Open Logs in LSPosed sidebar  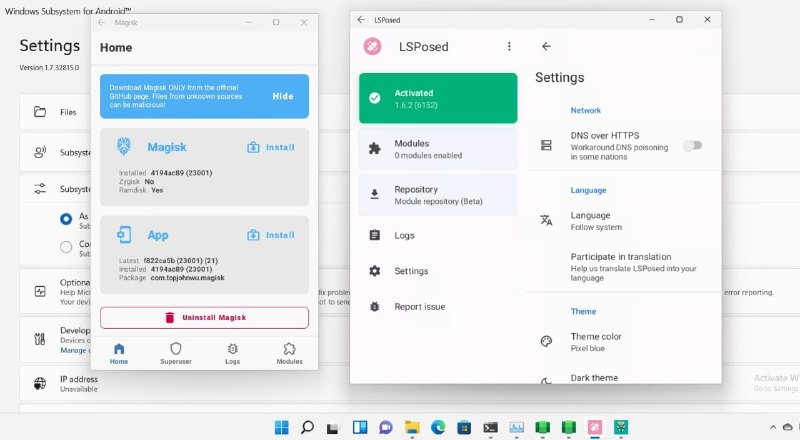(438, 235)
